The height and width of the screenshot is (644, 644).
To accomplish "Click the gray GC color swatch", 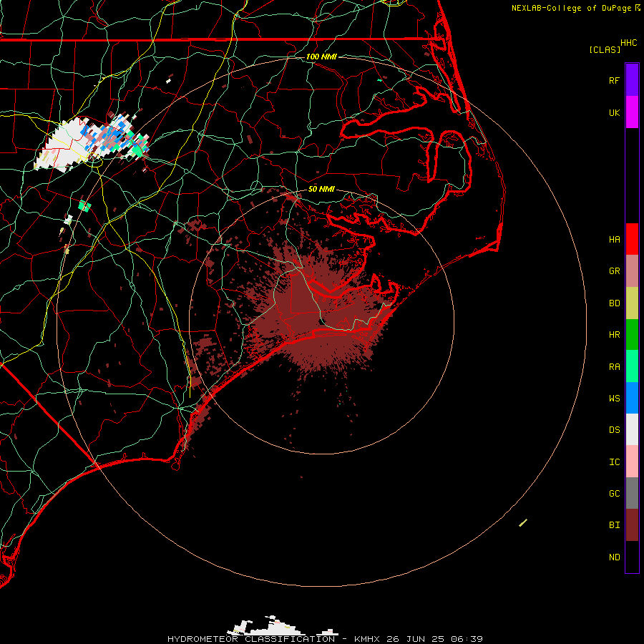I will click(632, 493).
